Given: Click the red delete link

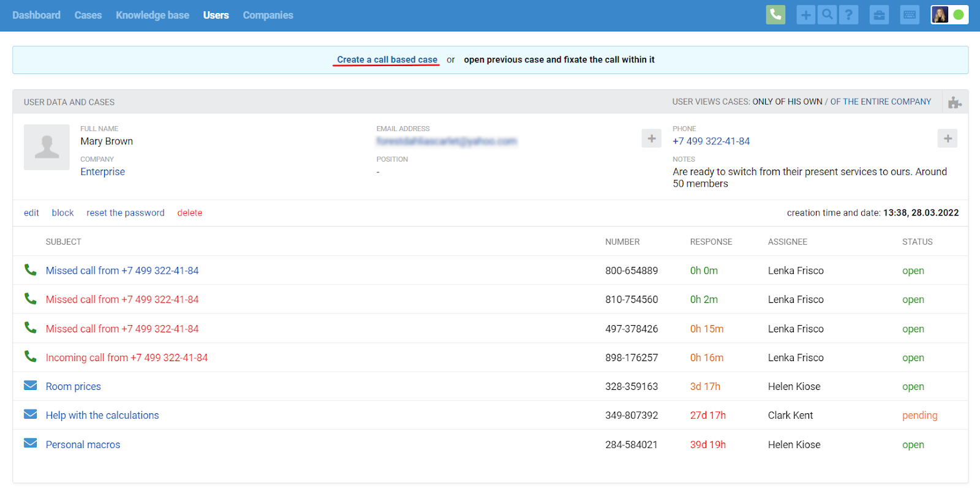Looking at the screenshot, I should tap(190, 213).
